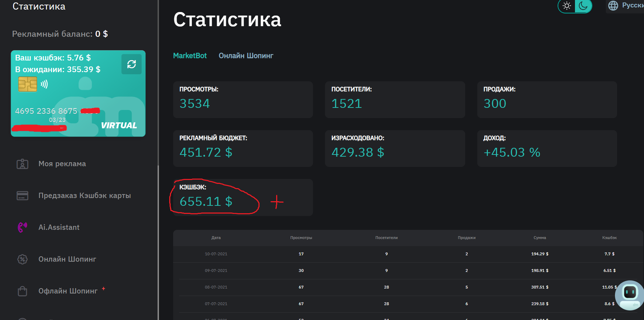Open Предзаказ Кэшбэк карты menu item

click(85, 196)
